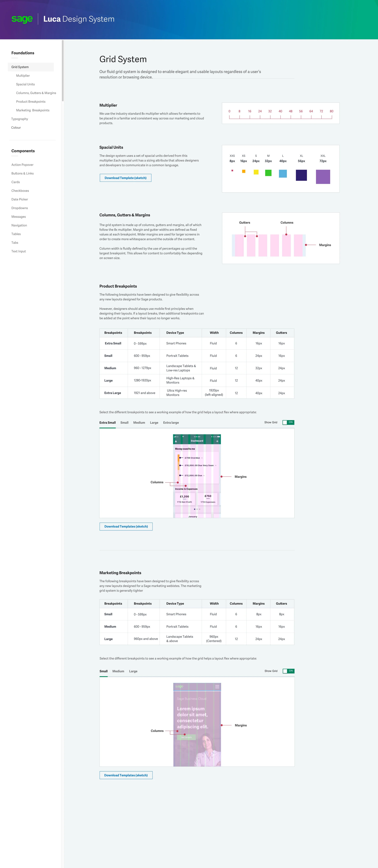
Task: Click Download Template (sketch) under Spacial Units
Action: pyautogui.click(x=125, y=178)
